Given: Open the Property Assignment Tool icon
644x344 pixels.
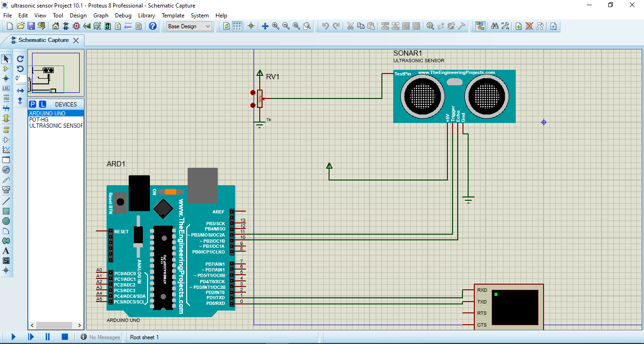Looking at the screenshot, I should click(x=505, y=26).
